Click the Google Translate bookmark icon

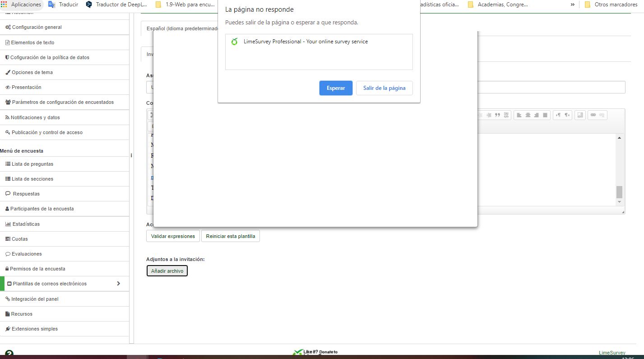click(52, 5)
